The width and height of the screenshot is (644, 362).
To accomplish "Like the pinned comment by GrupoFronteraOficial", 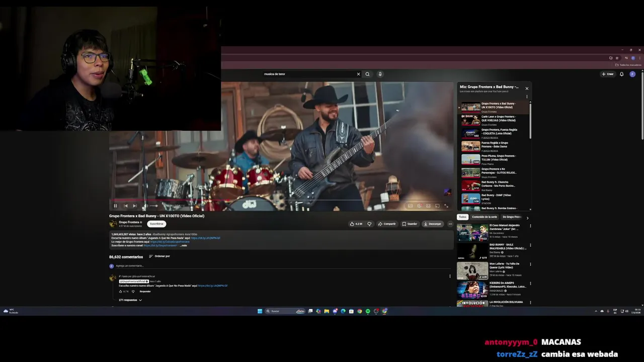I will 121,292.
